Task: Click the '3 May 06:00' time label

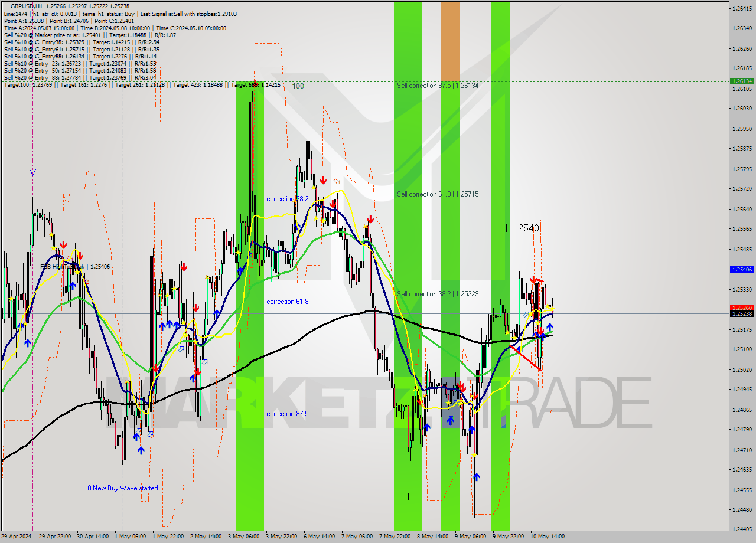Action: pos(243,537)
